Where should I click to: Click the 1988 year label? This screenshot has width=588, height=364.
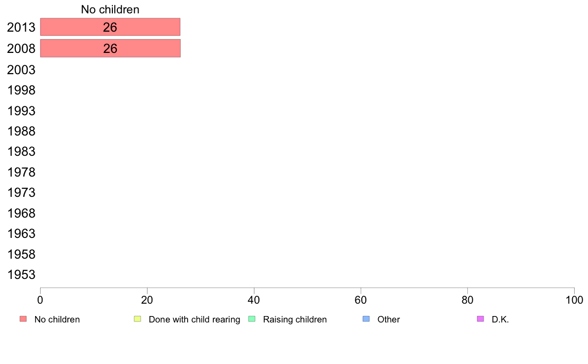(21, 131)
